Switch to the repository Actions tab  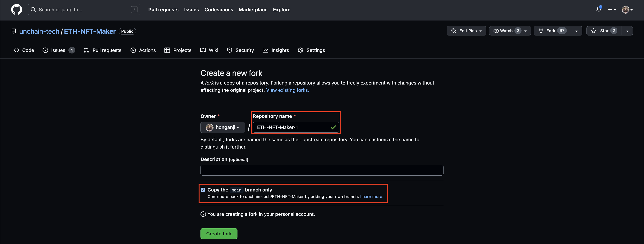[x=143, y=50]
